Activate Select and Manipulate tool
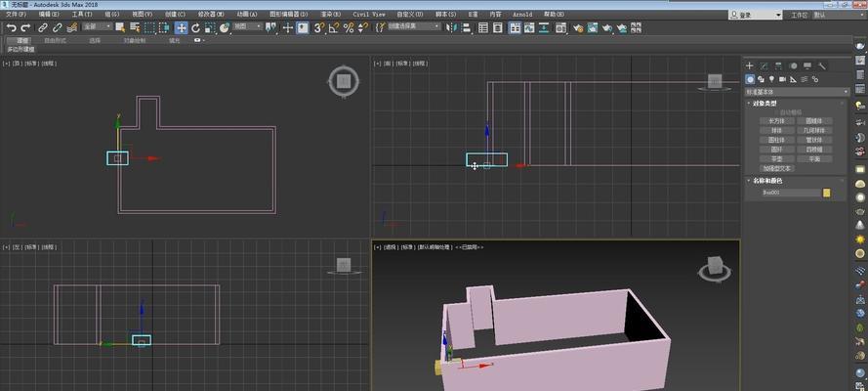Viewport: 868px width, 391px height. [x=288, y=27]
